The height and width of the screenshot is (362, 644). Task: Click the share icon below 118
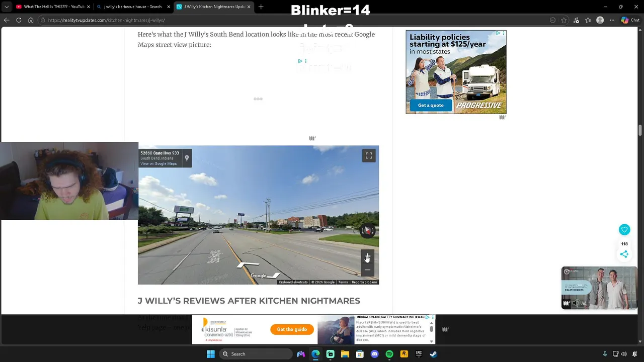pyautogui.click(x=624, y=254)
